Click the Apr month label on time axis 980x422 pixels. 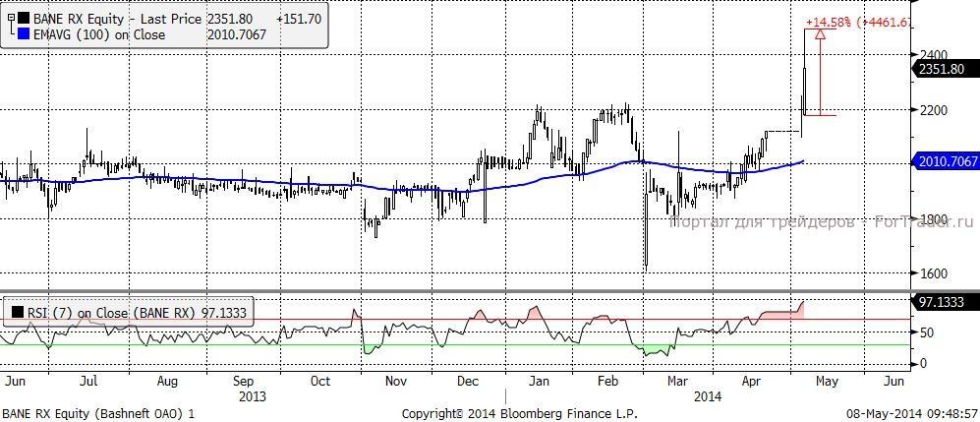(x=751, y=382)
